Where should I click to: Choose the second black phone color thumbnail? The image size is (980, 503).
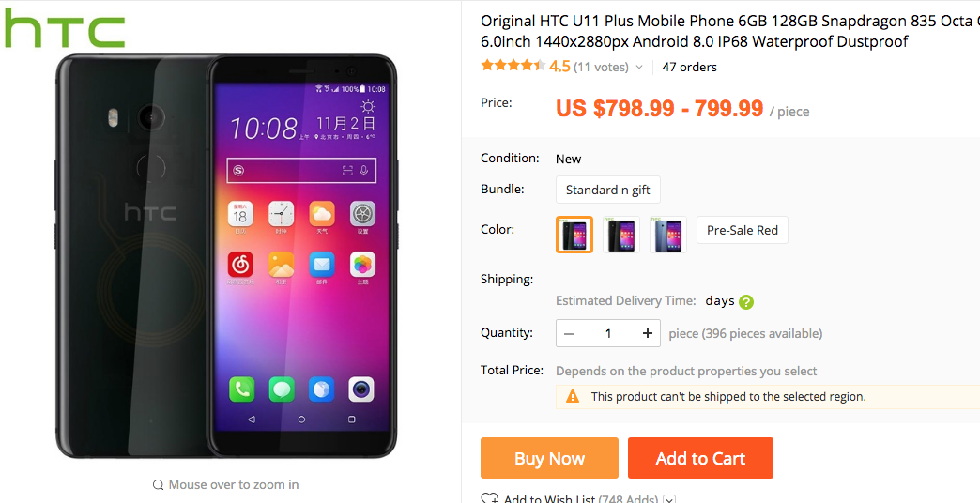[621, 235]
